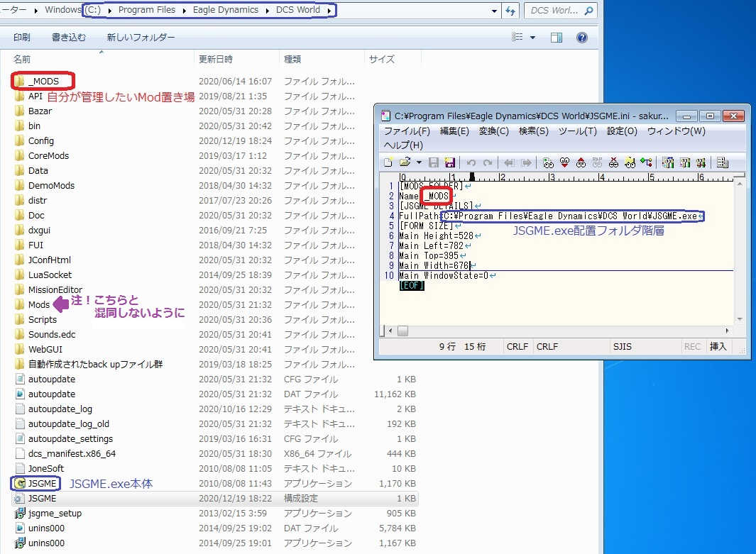Open Grep folder-with-eyes icon

coord(630,162)
